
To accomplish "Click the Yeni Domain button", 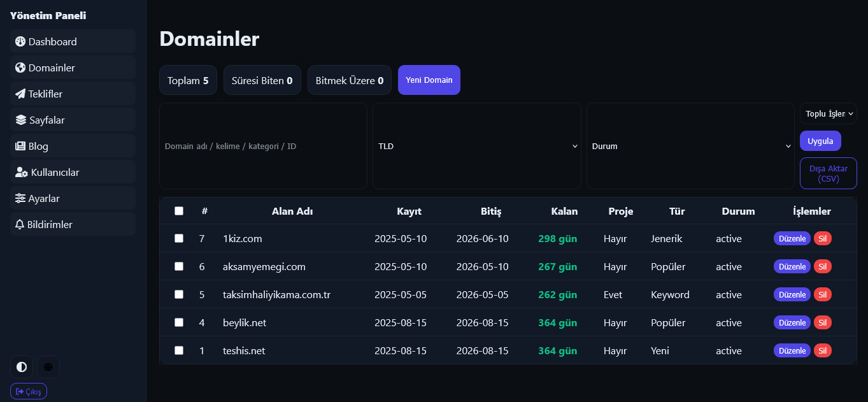I will 429,80.
